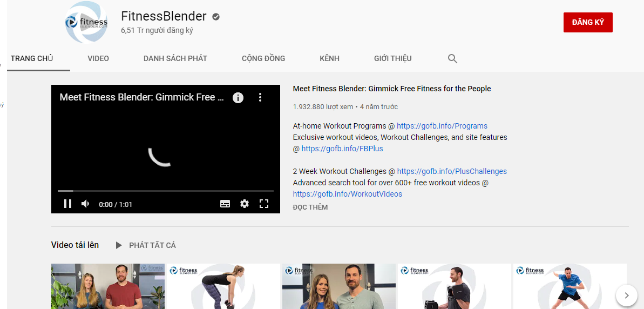Open the gofb.info/PlusChallenges link

point(452,171)
